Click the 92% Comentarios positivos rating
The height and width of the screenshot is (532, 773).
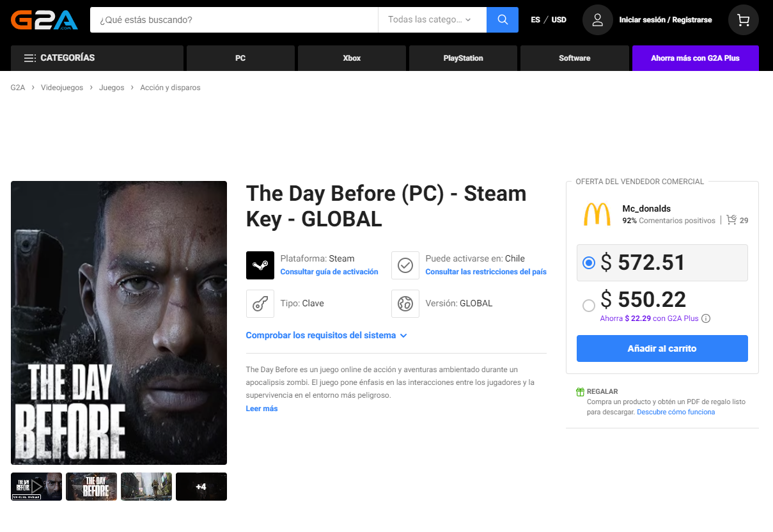coord(669,221)
